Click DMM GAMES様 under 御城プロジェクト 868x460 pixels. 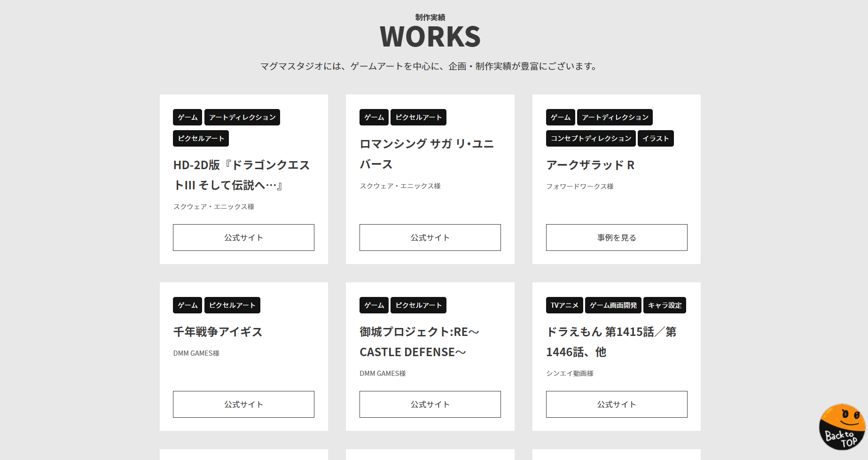tap(383, 374)
